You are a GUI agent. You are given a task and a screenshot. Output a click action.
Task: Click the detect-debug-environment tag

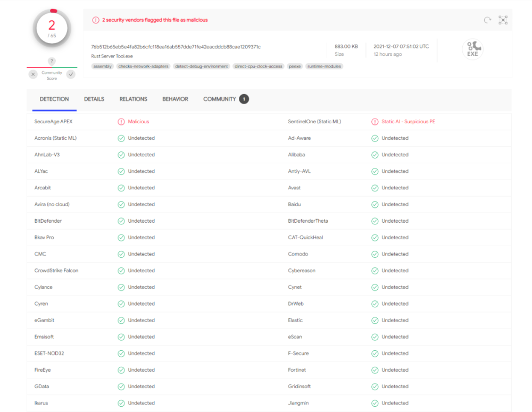[202, 66]
